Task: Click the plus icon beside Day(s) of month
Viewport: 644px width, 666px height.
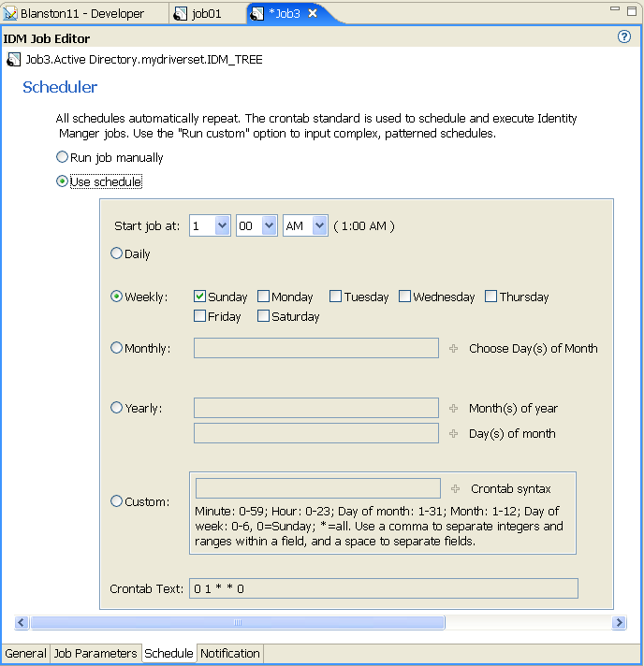Action: click(454, 434)
